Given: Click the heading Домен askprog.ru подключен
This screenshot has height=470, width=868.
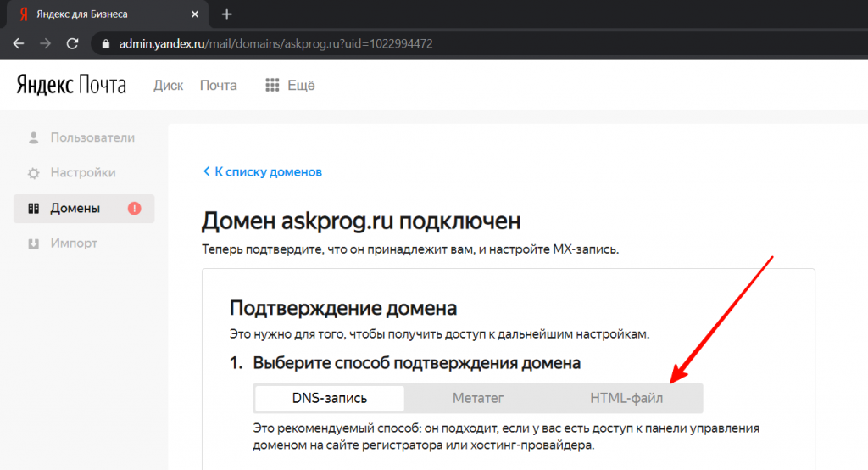Looking at the screenshot, I should click(361, 221).
